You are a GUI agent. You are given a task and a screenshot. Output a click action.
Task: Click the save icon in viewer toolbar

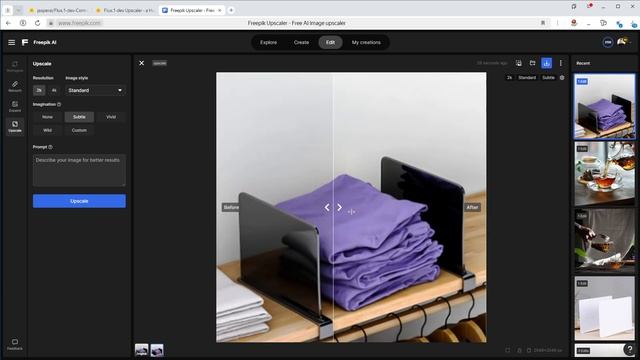[518, 63]
